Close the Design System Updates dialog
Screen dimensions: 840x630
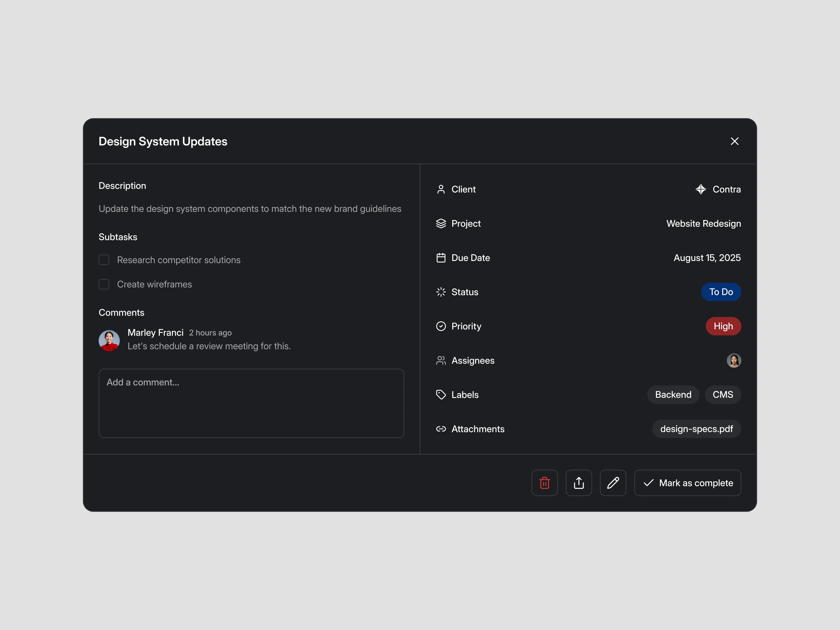click(x=734, y=141)
